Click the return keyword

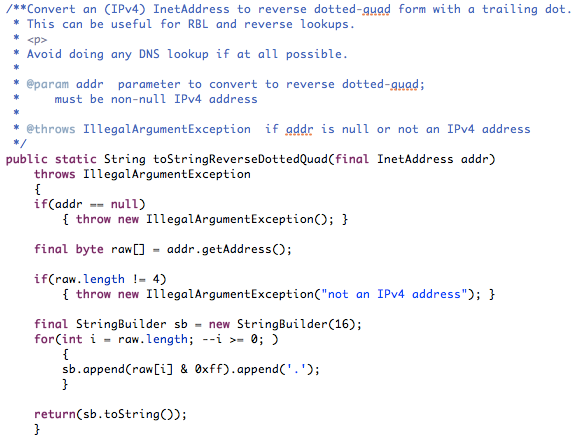[x=55, y=414]
